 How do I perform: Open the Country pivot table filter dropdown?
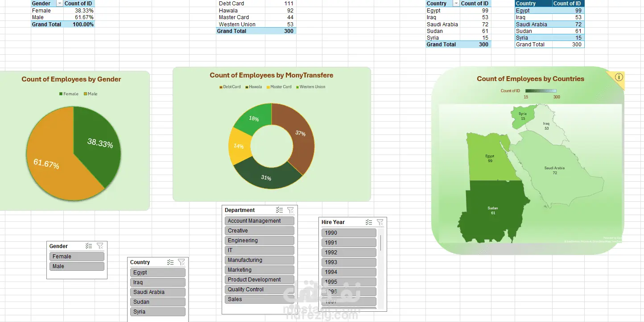point(455,4)
